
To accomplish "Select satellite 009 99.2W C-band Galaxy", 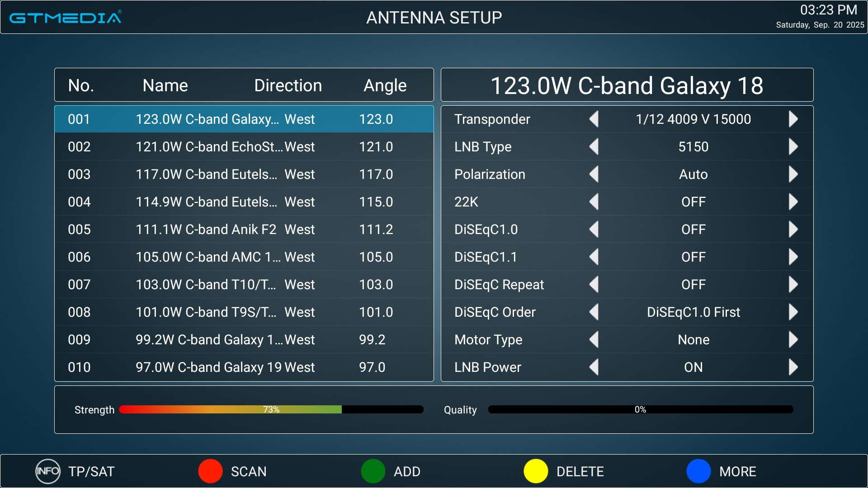I will [244, 340].
